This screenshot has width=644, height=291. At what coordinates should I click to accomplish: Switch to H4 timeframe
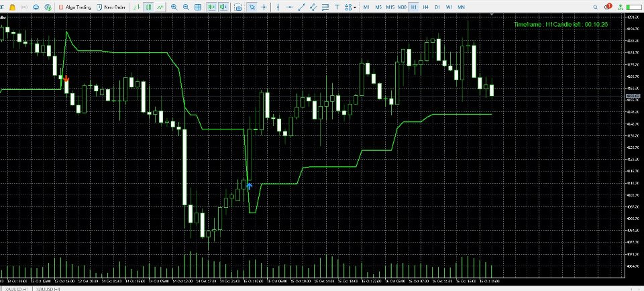tap(425, 7)
